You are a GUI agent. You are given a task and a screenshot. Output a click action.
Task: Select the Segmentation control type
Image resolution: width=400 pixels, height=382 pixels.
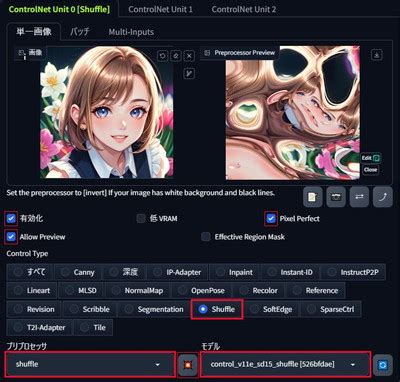click(154, 309)
